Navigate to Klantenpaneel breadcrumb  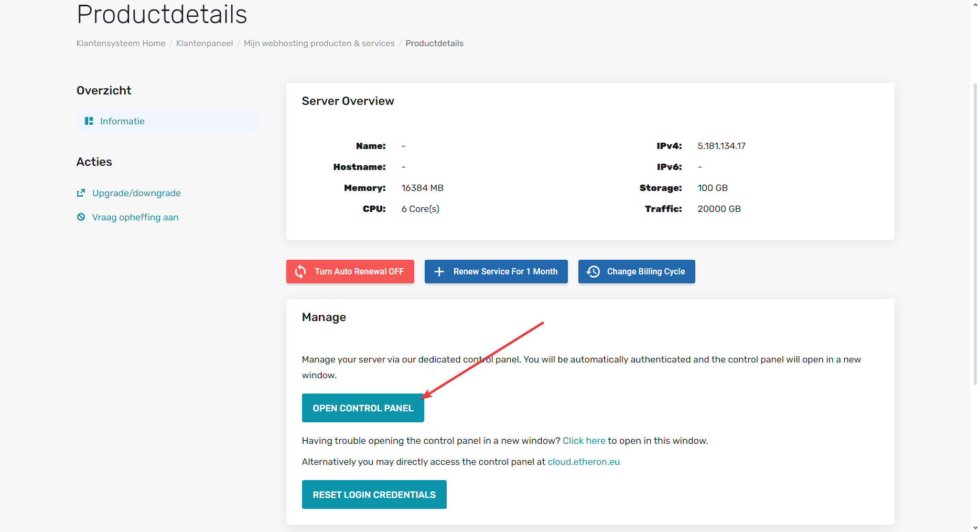click(204, 44)
